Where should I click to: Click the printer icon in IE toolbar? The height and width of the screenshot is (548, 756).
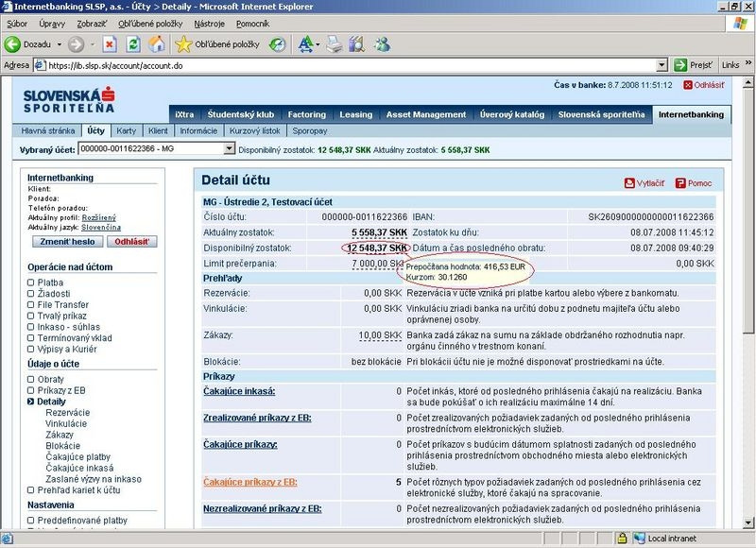[x=333, y=43]
